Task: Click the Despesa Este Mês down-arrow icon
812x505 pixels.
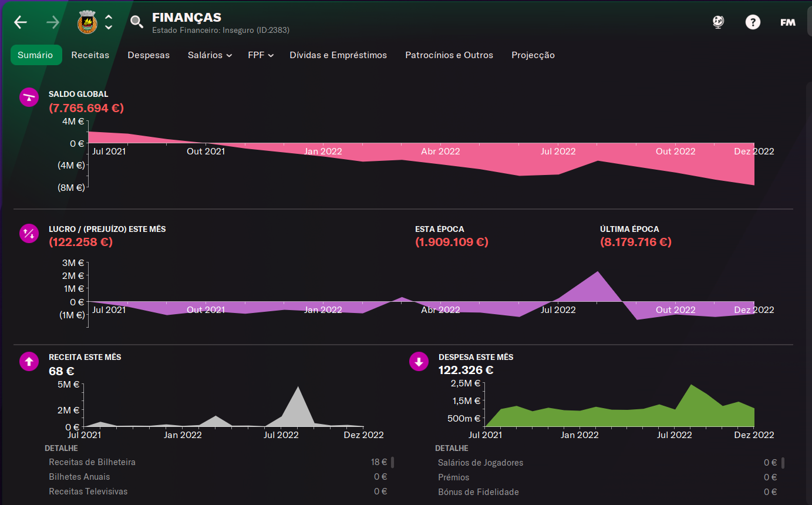Action: point(419,362)
